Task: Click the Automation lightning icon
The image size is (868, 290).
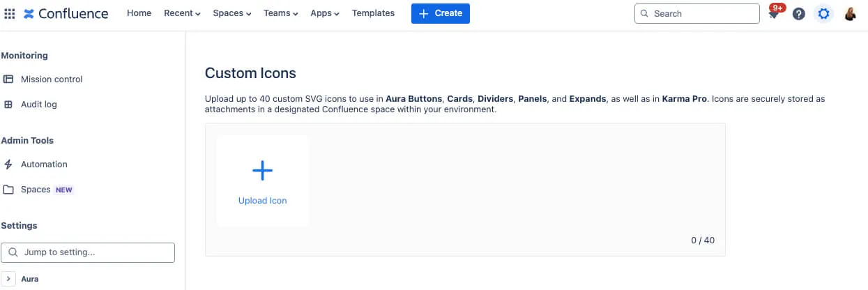Action: (8, 165)
